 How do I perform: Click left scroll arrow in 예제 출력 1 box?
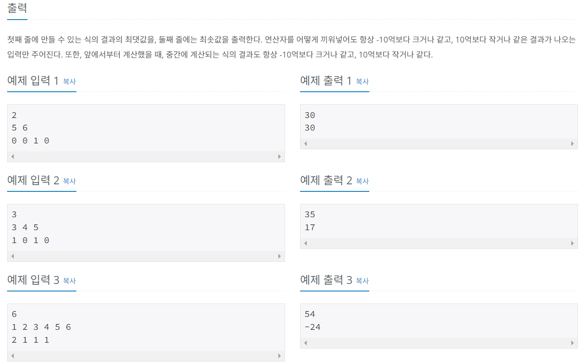click(x=306, y=143)
